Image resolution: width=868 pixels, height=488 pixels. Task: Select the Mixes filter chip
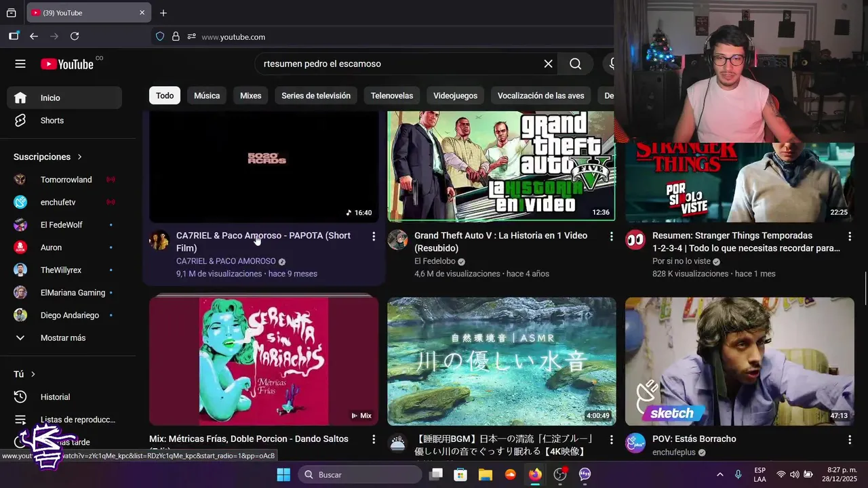coord(250,96)
